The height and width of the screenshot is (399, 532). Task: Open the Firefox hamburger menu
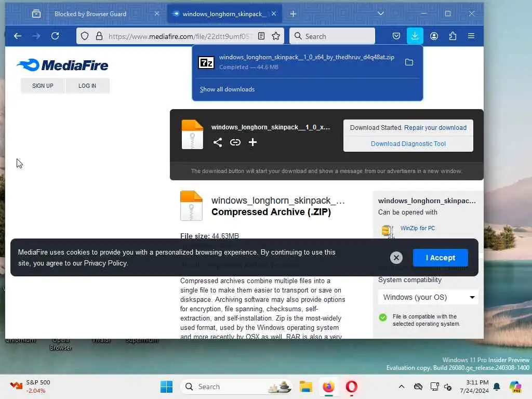471,36
